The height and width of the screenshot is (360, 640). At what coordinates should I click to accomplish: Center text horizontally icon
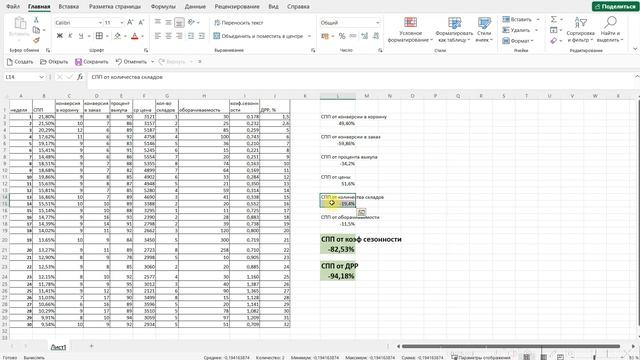tap(168, 36)
